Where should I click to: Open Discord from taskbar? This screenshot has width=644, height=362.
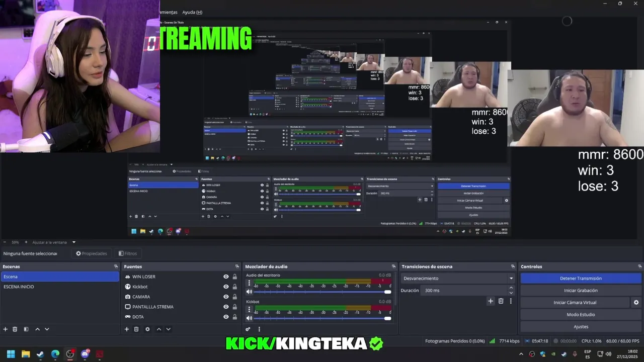coord(85,354)
